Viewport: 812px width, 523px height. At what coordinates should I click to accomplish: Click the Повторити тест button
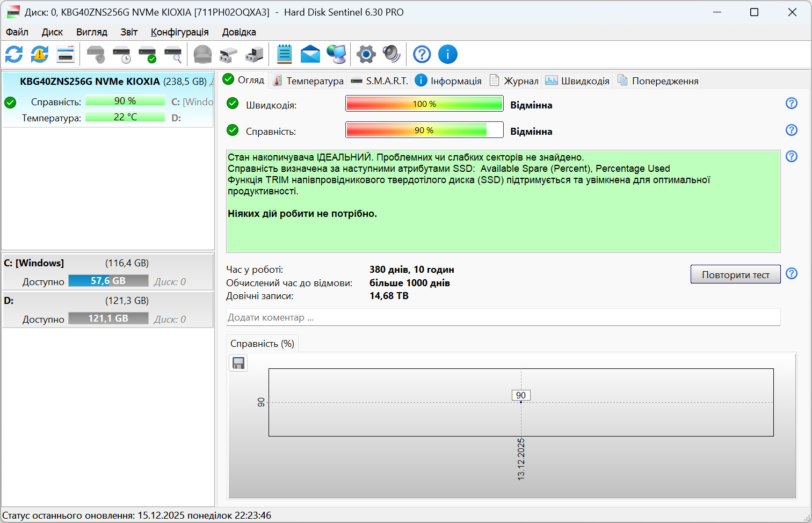[x=736, y=274]
